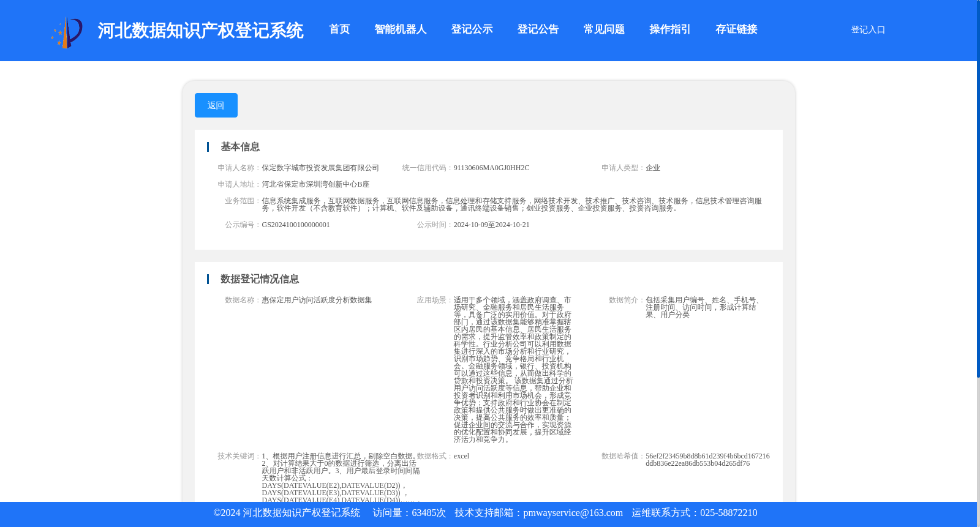980x527 pixels.
Task: Go to the 登记公示 menu
Action: [472, 29]
